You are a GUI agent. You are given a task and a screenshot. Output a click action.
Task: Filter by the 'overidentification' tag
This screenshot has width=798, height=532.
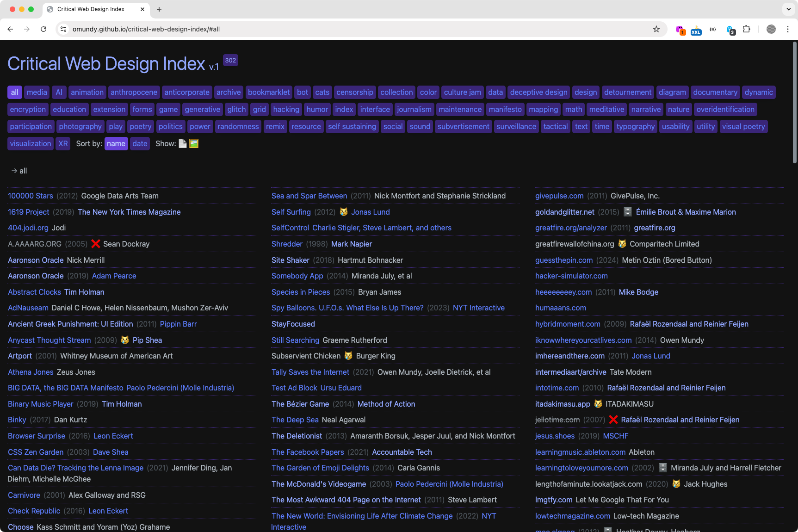coord(725,110)
